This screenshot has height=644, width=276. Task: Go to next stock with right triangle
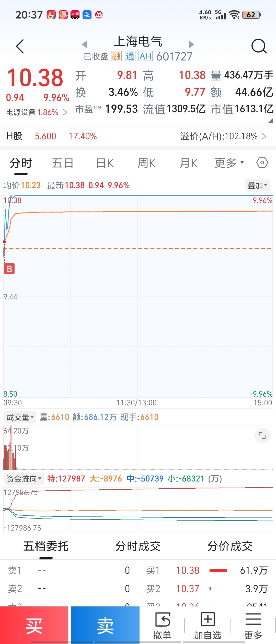pos(191,44)
